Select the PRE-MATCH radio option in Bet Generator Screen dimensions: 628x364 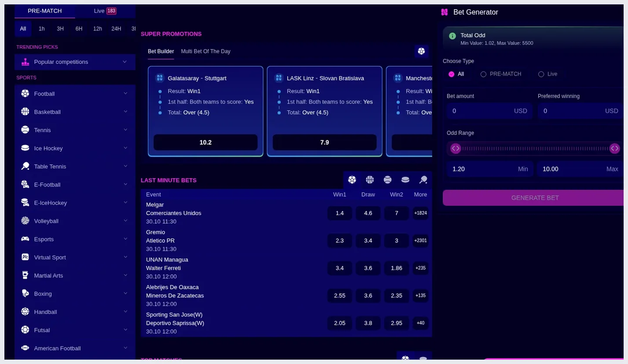[x=483, y=74]
